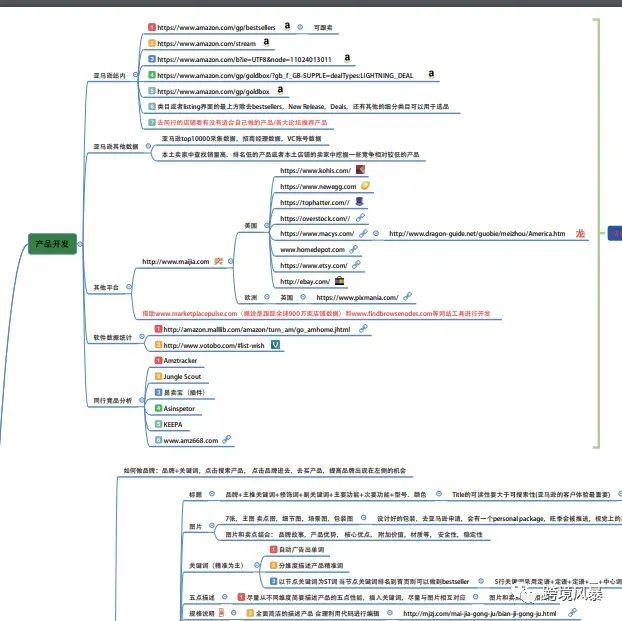The width and height of the screenshot is (622, 621).
Task: Select the Jungle Scout node
Action: click(x=182, y=376)
